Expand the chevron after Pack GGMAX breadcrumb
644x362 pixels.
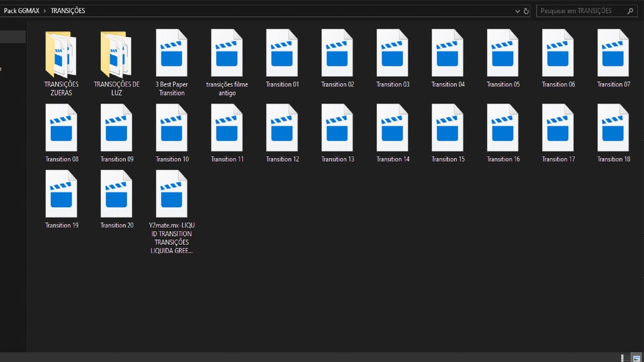coord(45,11)
